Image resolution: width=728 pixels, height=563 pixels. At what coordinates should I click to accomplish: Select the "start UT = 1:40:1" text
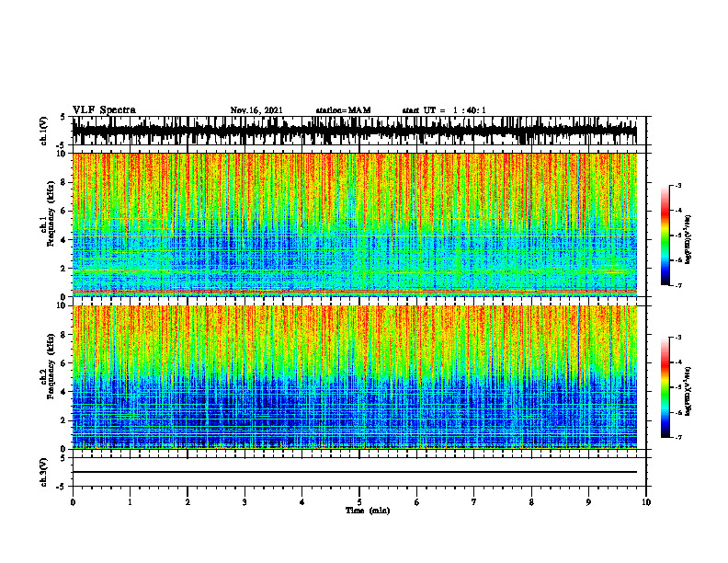pos(444,110)
